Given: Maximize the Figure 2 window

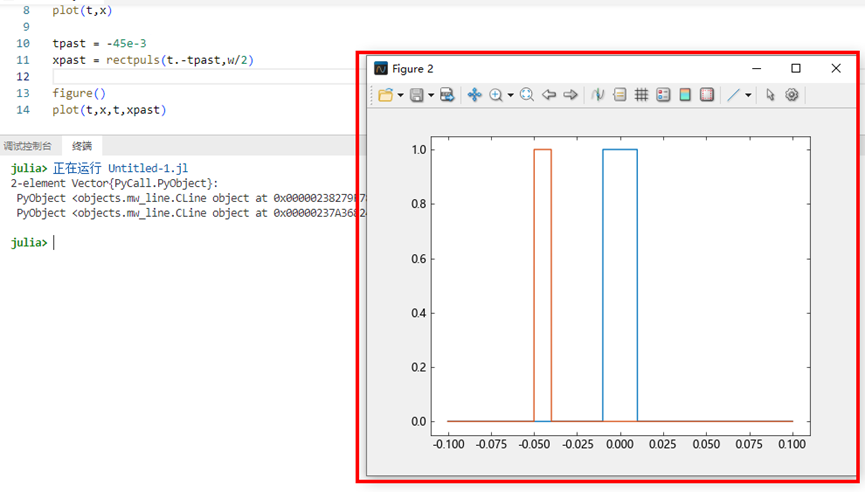Looking at the screenshot, I should [x=795, y=68].
